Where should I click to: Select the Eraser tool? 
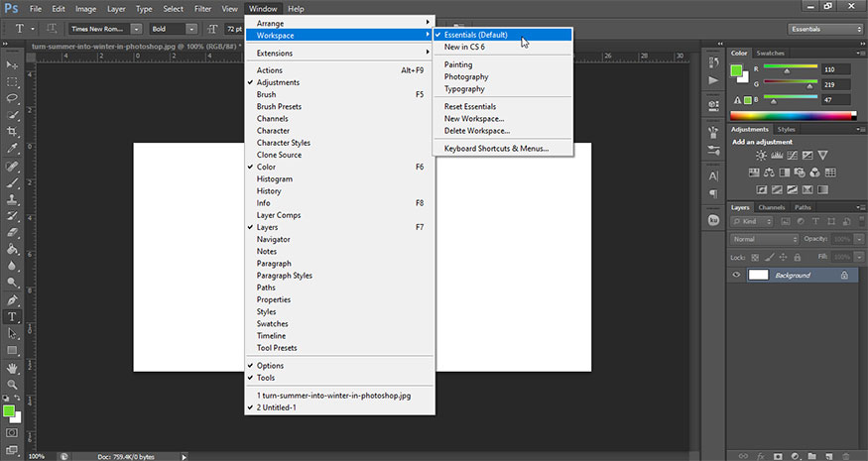point(12,232)
